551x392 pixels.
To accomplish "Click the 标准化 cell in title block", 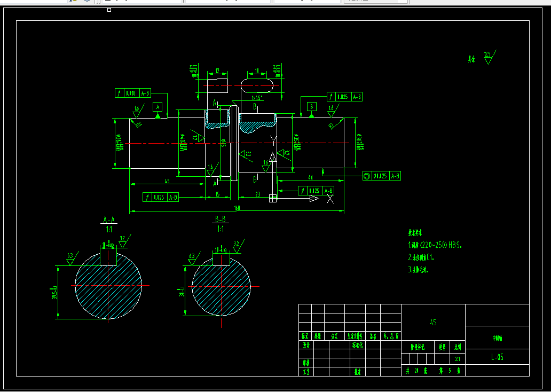I will pyautogui.click(x=358, y=345).
